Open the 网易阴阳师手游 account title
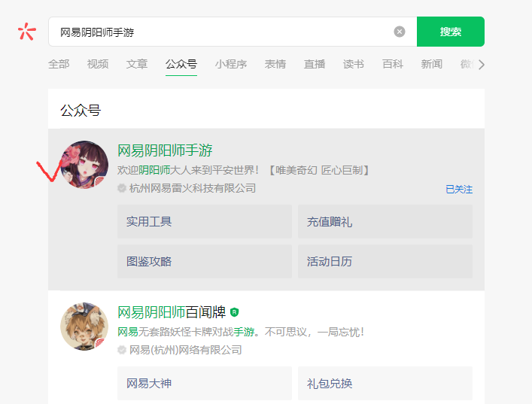 165,150
